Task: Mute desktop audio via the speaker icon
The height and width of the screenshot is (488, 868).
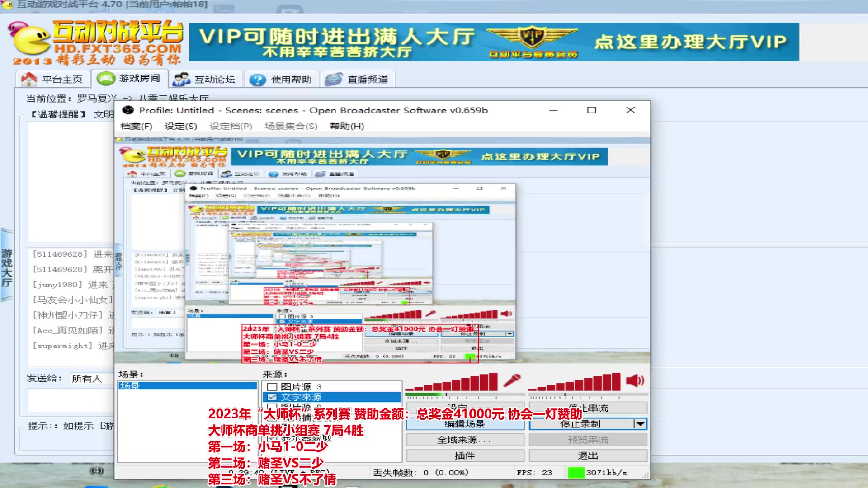Action: tap(635, 380)
